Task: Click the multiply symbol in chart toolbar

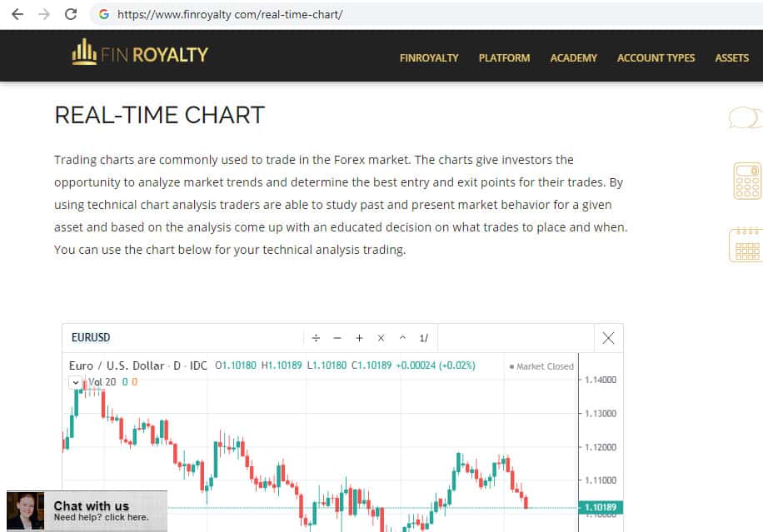Action: click(381, 338)
